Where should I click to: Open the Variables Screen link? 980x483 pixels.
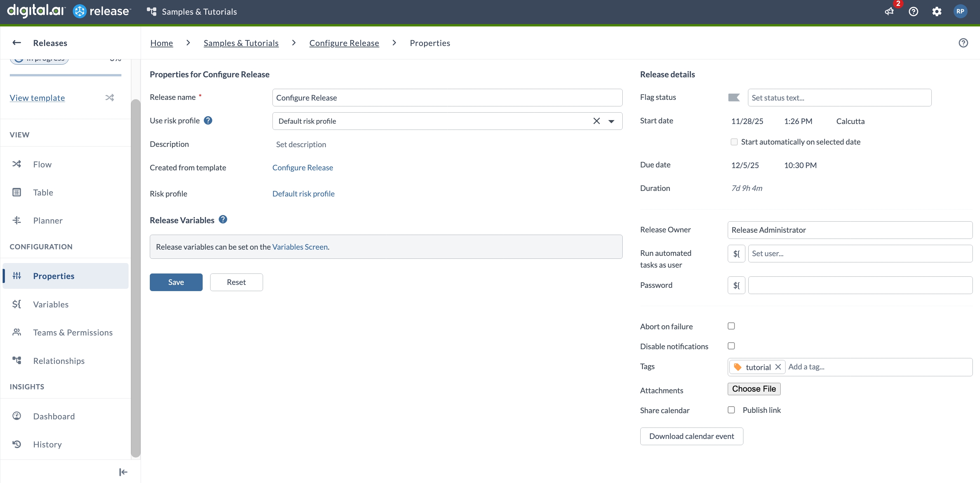tap(300, 247)
